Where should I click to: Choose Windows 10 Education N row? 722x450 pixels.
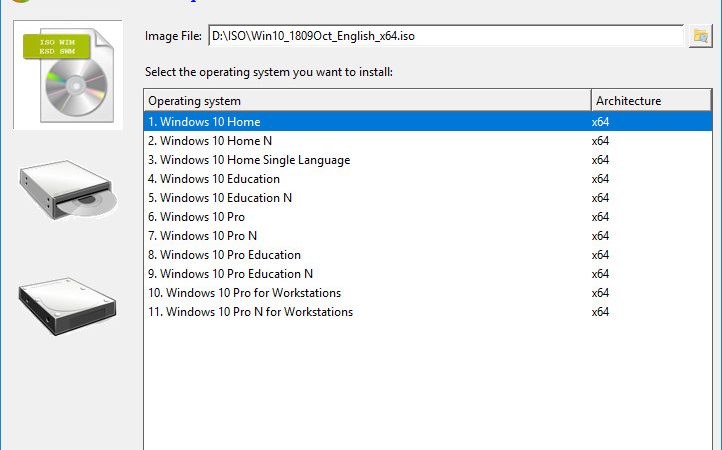428,198
